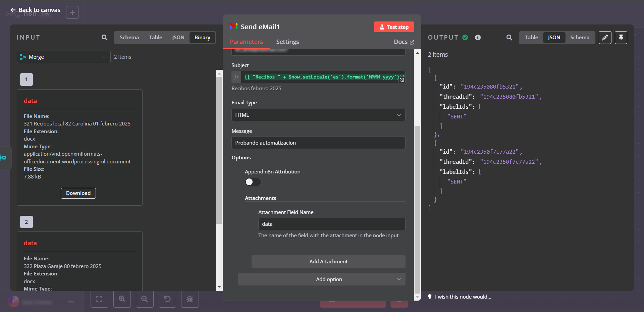Click the input panel scrollbar thumb

click(x=219, y=150)
